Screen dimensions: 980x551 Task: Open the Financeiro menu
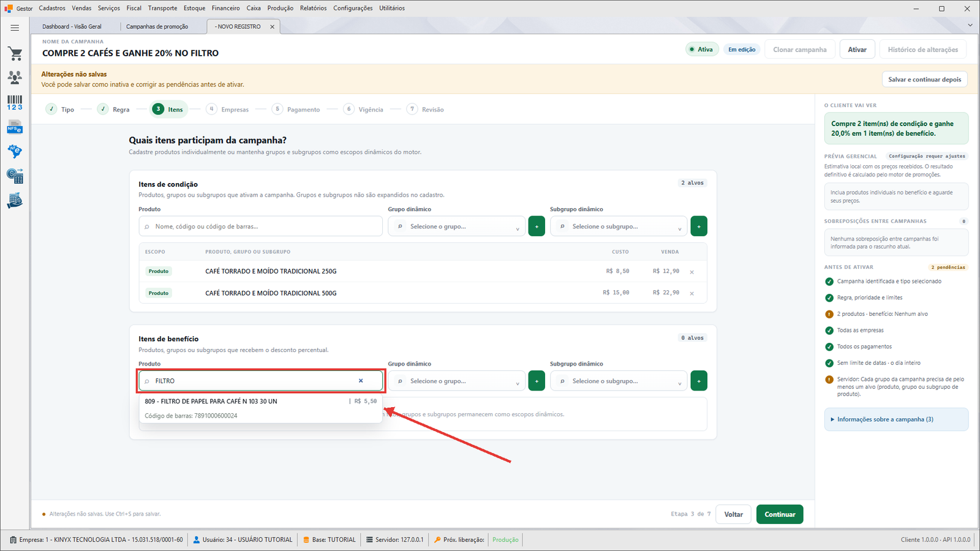[x=226, y=8]
